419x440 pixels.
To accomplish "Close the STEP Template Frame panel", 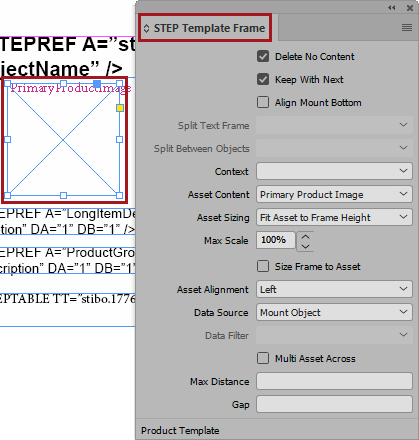I will (410, 8).
